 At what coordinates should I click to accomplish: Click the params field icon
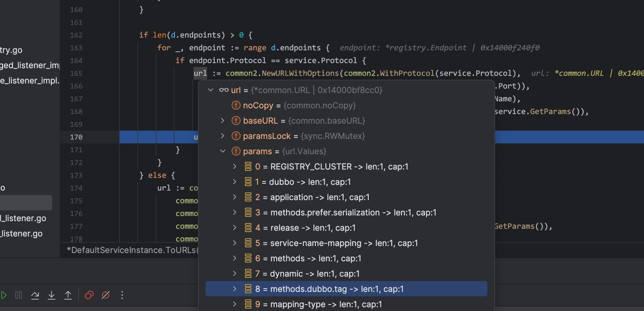[236, 151]
